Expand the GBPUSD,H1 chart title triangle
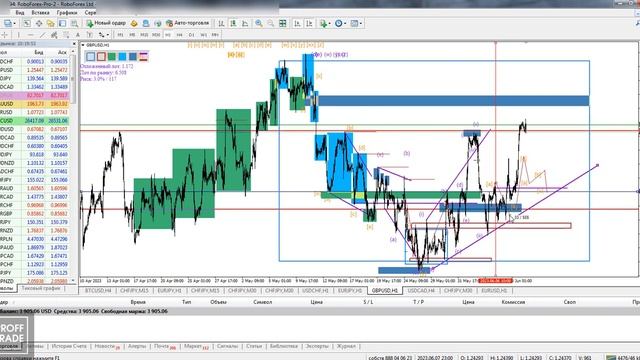The height and width of the screenshot is (360, 640). (x=83, y=45)
